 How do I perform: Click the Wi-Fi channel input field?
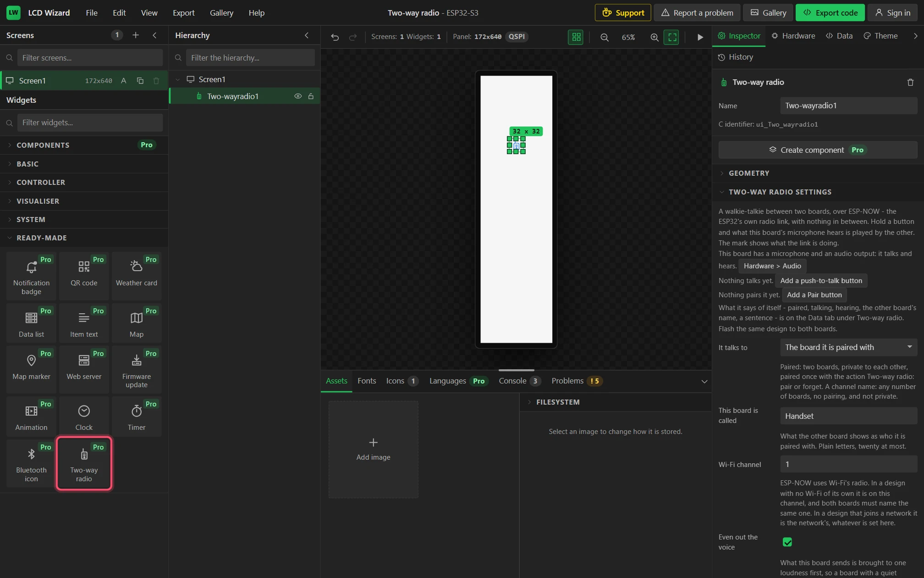848,464
